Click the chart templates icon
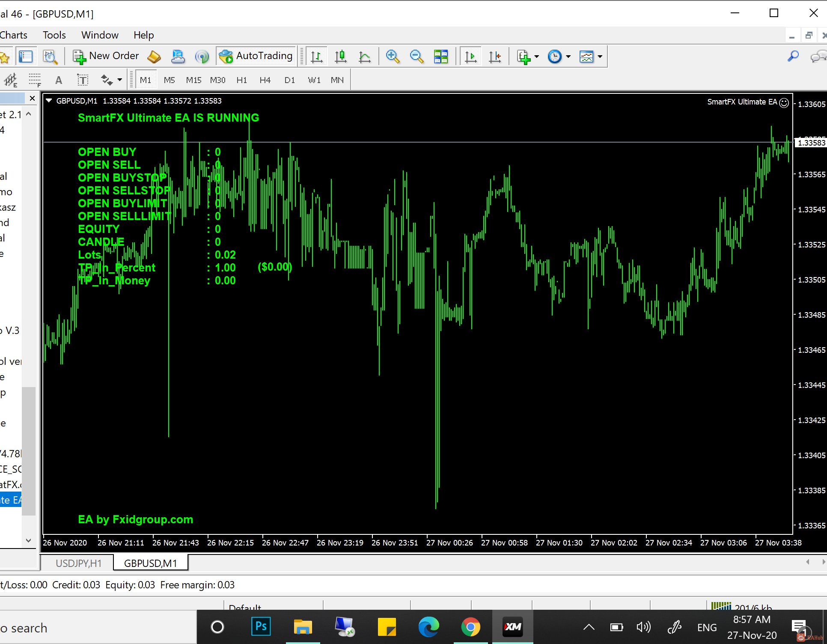The width and height of the screenshot is (827, 644). [x=586, y=56]
